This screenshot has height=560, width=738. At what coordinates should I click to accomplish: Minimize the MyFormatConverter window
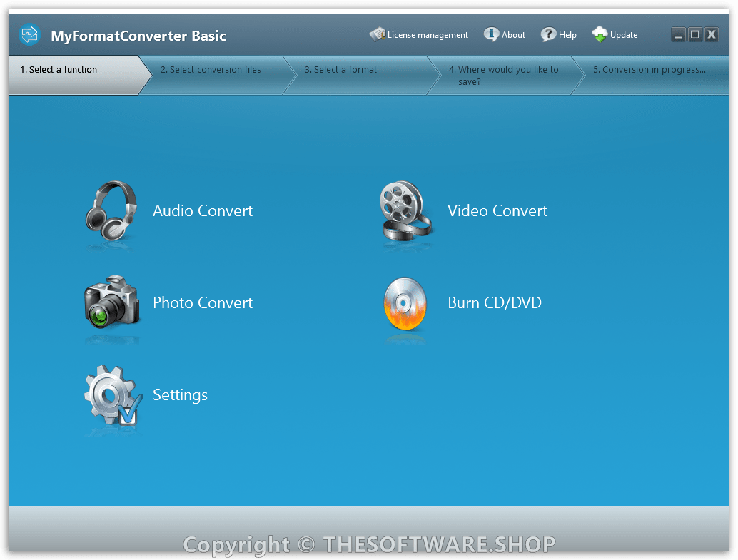pyautogui.click(x=678, y=34)
